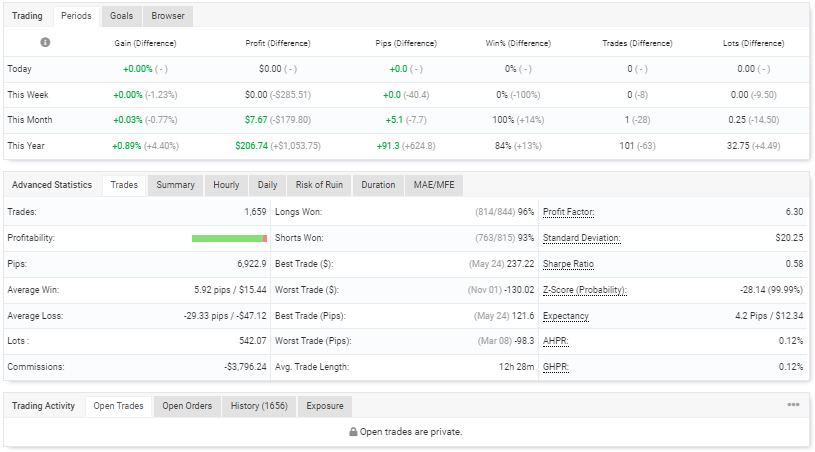Viewport: 815px width, 452px height.
Task: Open the Risk of Ruin tab
Action: (x=319, y=185)
